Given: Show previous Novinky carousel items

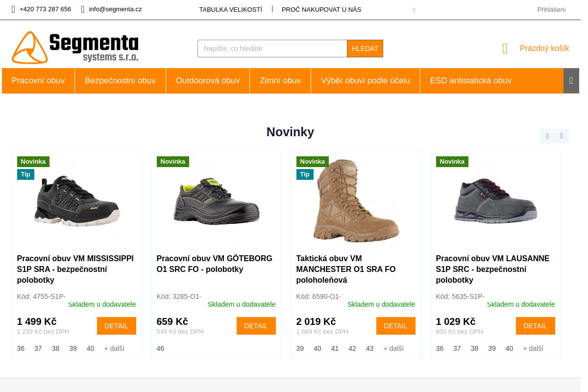Looking at the screenshot, I should 547,136.
